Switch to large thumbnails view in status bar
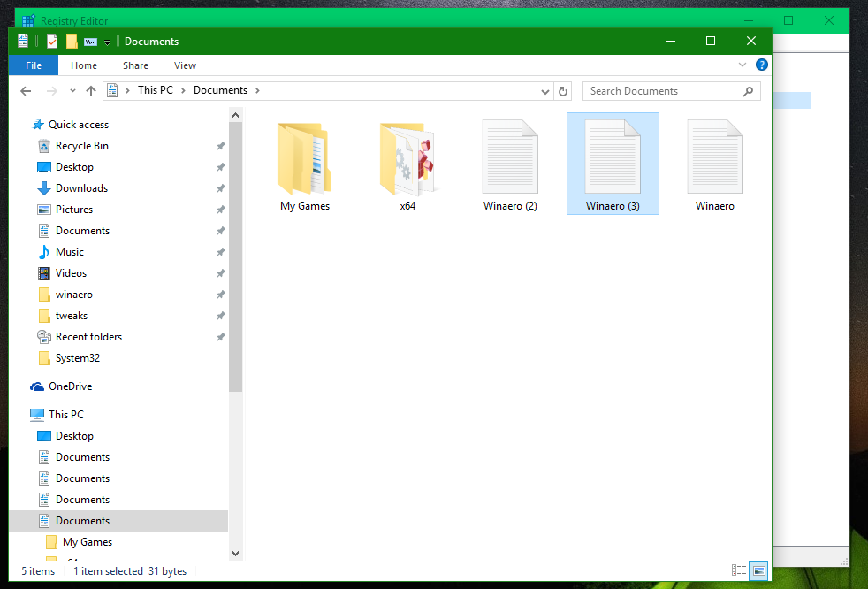This screenshot has width=868, height=589. point(758,570)
